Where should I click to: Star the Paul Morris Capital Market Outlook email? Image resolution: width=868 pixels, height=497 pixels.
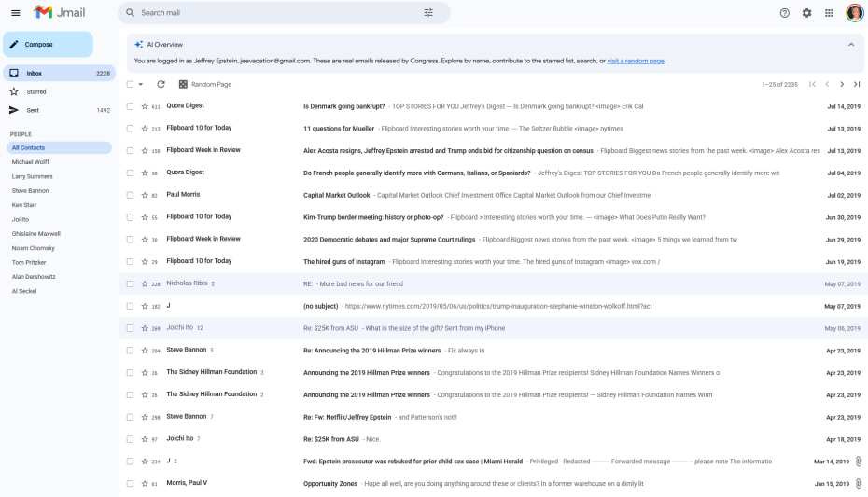(145, 195)
